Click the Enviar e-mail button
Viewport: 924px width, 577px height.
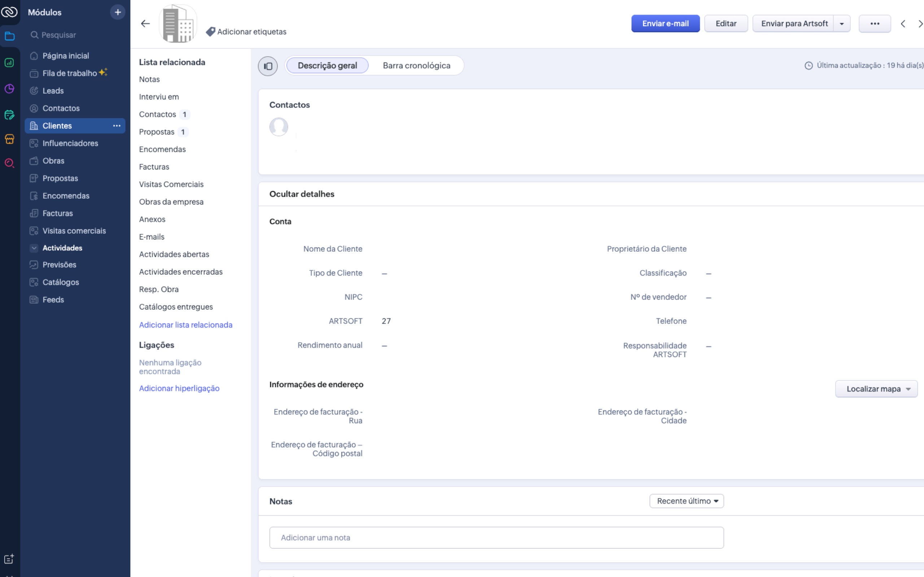pyautogui.click(x=665, y=24)
